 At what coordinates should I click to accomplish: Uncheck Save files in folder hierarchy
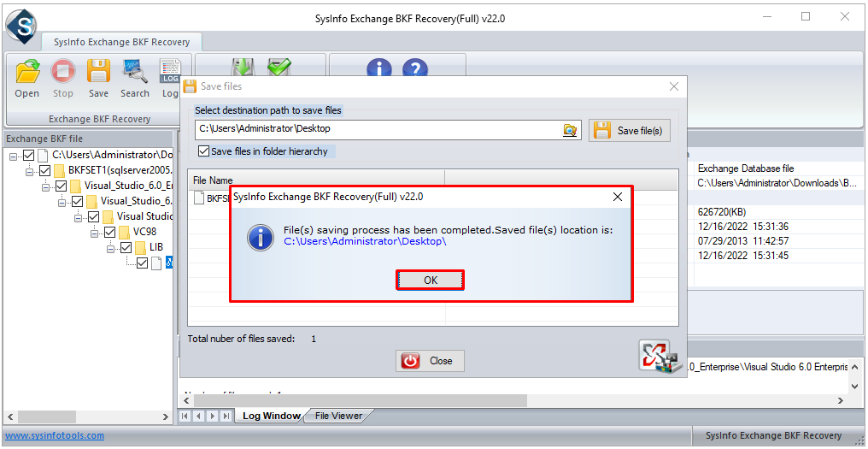[203, 151]
